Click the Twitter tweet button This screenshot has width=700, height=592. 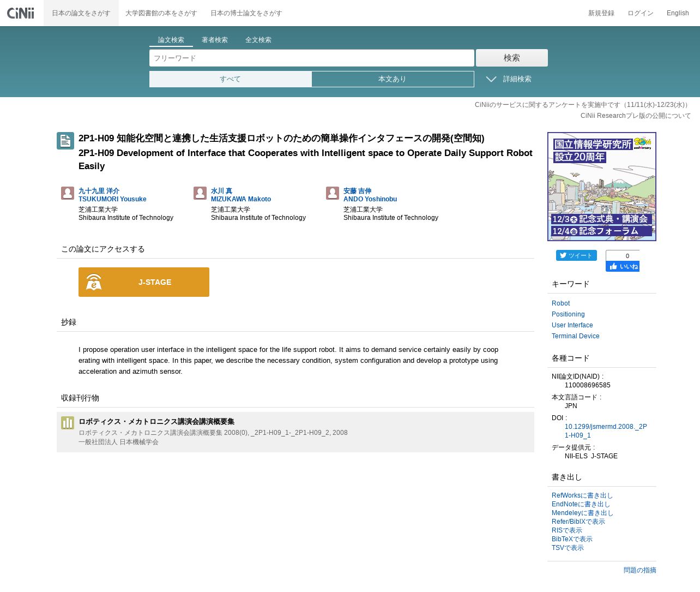coord(576,255)
